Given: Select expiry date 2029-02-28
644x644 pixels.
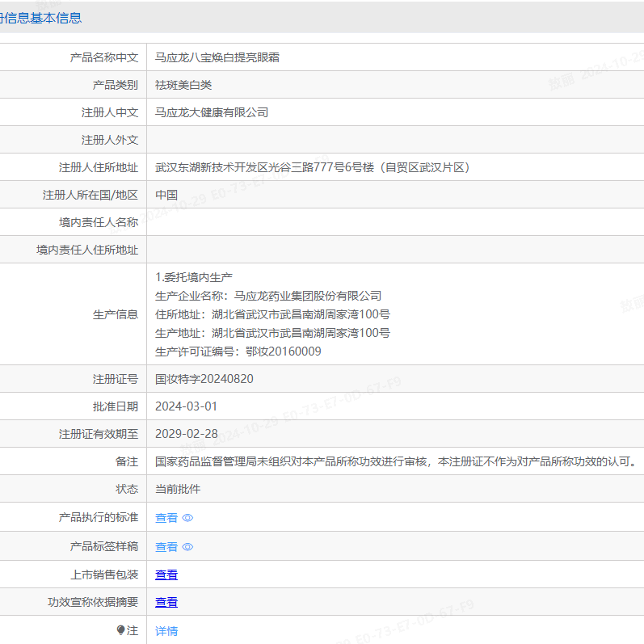Looking at the screenshot, I should pos(187,434).
